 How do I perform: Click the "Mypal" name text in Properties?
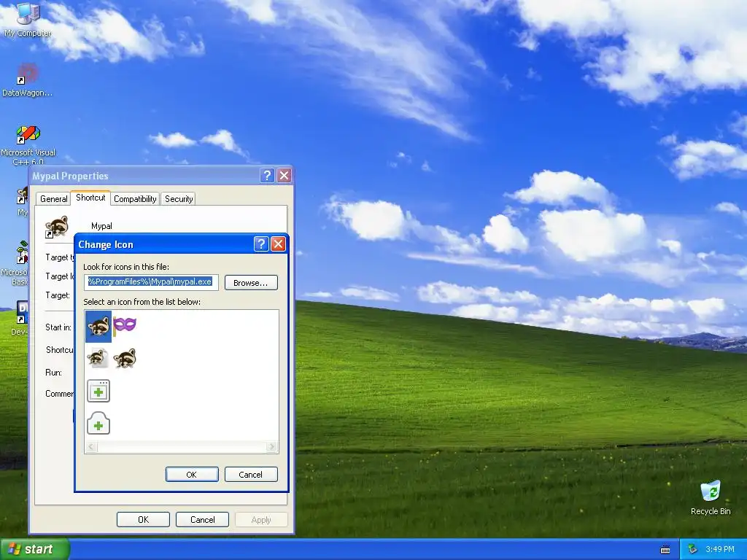point(101,226)
